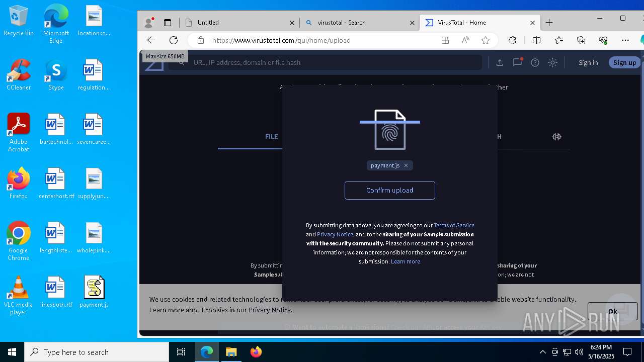Click the taskbar search box
644x362 pixels.
[x=97, y=352]
